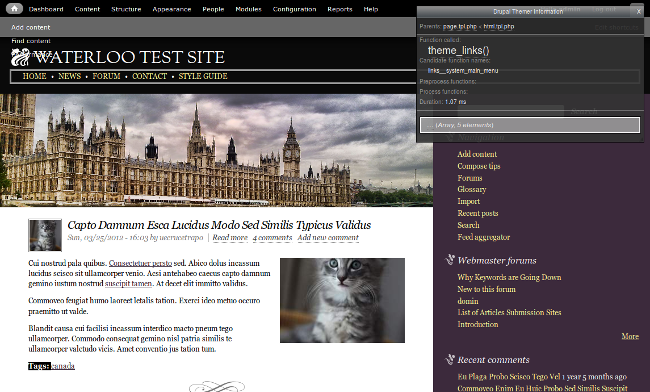Open the Content admin menu
The image size is (650, 392).
coord(87,9)
